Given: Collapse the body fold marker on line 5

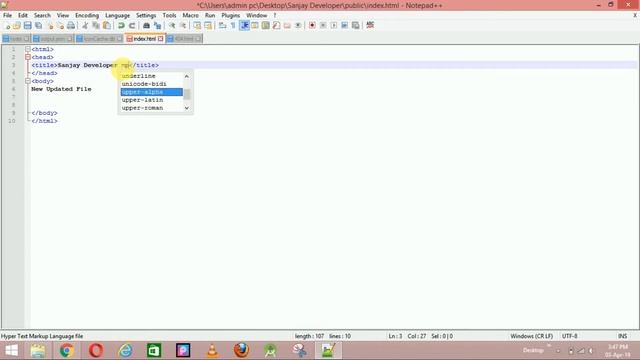Looking at the screenshot, I should tap(28, 81).
